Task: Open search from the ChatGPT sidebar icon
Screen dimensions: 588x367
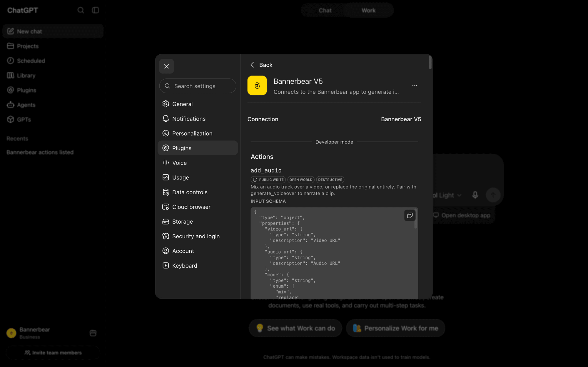Action: tap(81, 10)
